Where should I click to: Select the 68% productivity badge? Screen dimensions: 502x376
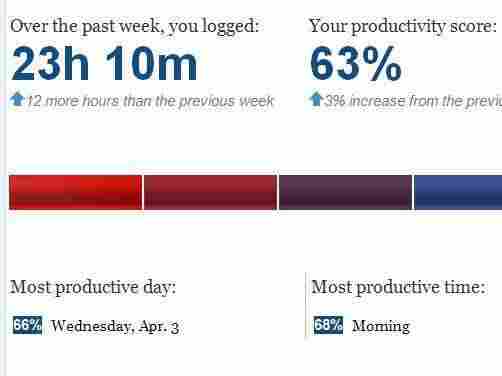[328, 325]
